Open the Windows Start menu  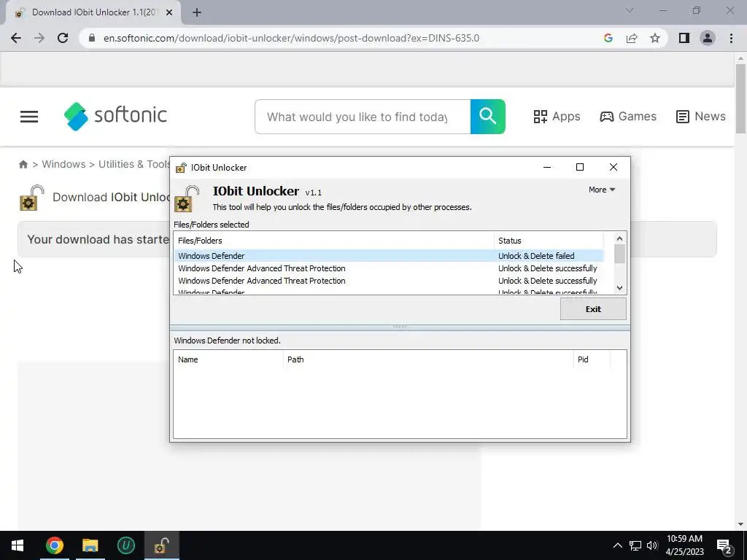point(18,545)
